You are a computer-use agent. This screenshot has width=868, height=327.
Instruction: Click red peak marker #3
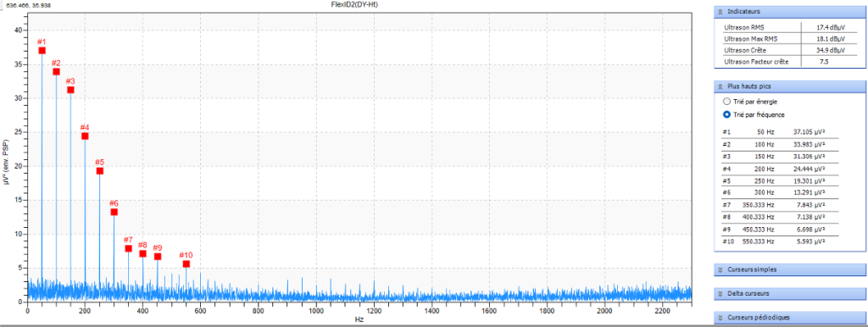(70, 90)
